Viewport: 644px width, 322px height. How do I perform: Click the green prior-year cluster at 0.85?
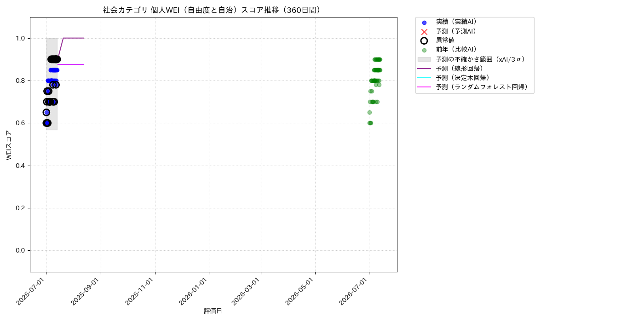(x=377, y=70)
